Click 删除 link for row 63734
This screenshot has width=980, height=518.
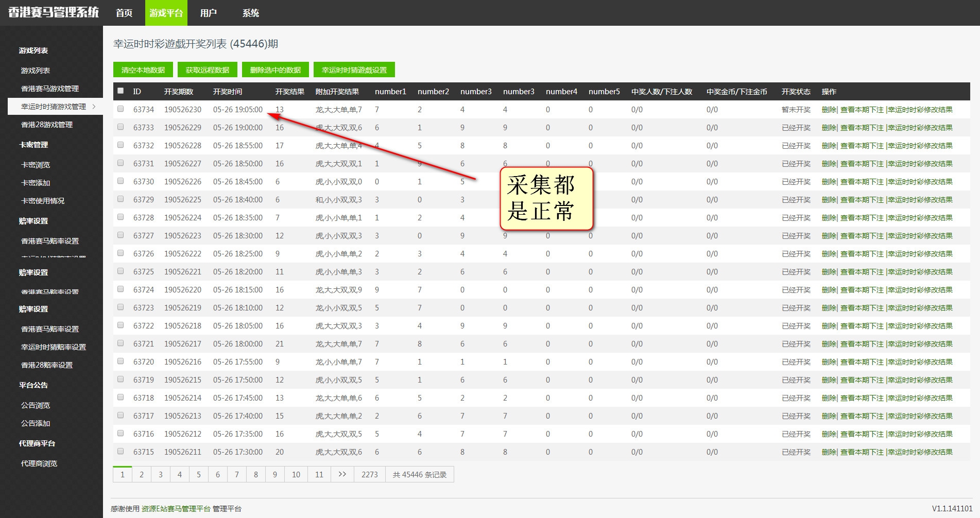pos(829,110)
